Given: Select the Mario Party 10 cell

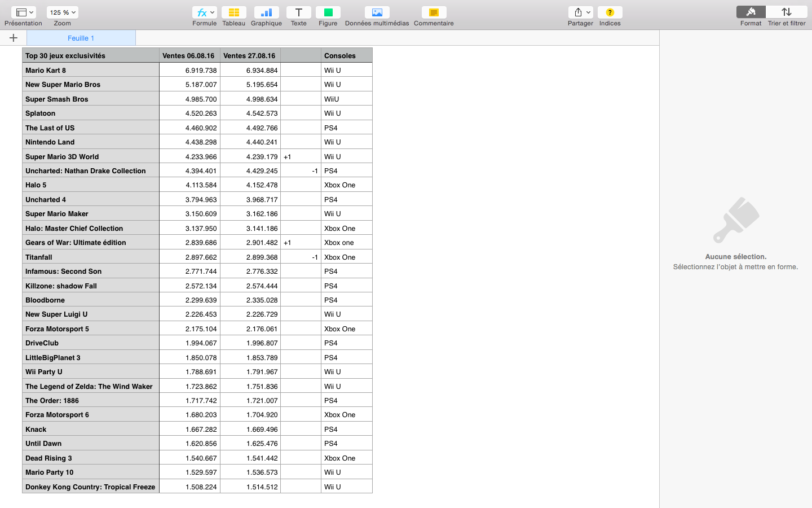Looking at the screenshot, I should click(x=91, y=472).
